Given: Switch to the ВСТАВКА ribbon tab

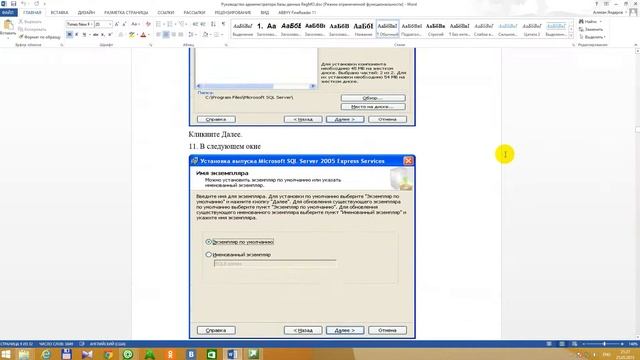Looking at the screenshot, I should click(x=59, y=13).
